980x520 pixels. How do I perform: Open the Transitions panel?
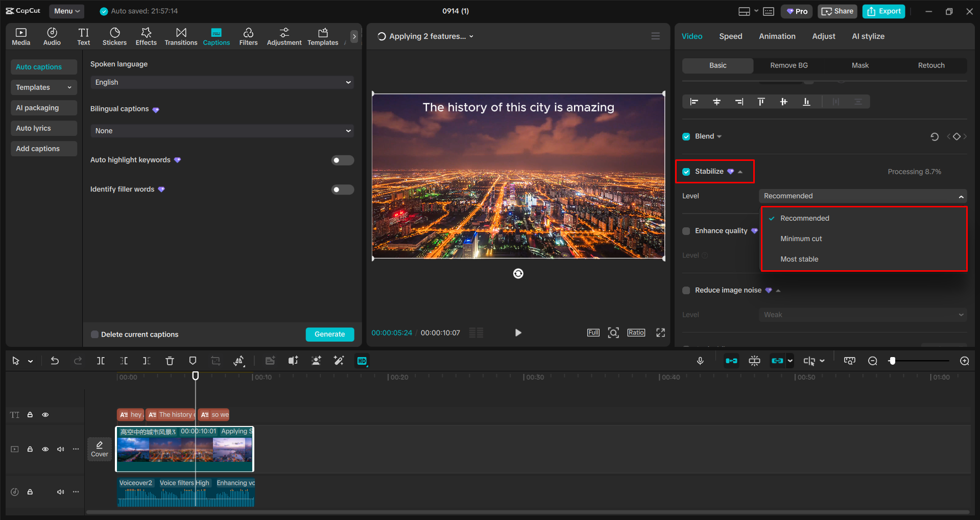click(181, 36)
